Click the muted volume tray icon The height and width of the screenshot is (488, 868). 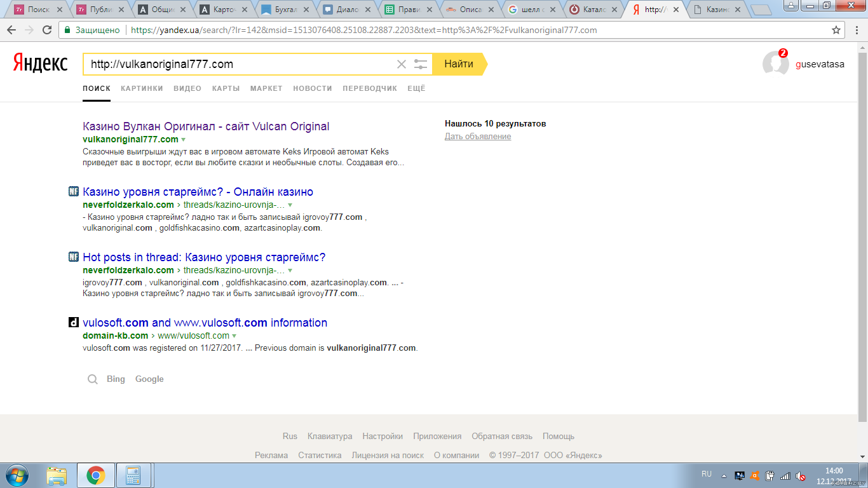pos(801,475)
